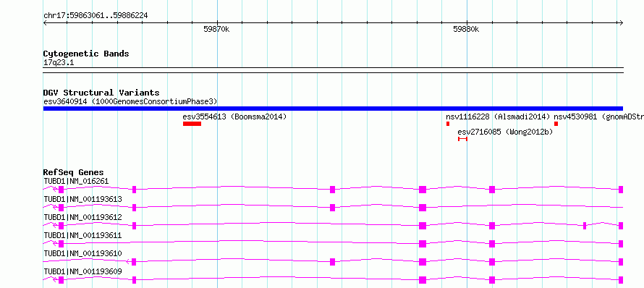This screenshot has height=288, width=644.
Task: Select the nsv4530981 gnomAD red marker
Action: click(x=556, y=124)
